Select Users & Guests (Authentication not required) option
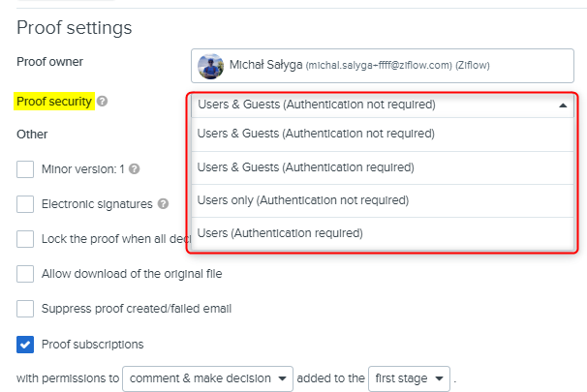Viewport: 587px width, 392px height. 316,134
